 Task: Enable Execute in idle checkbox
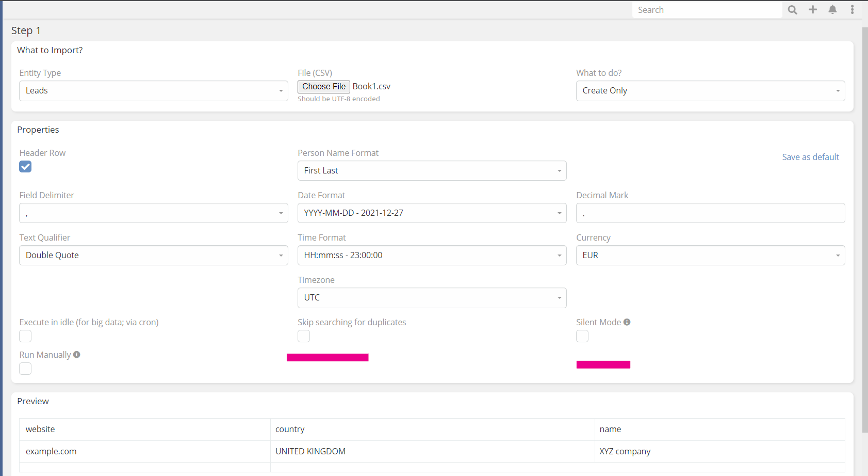25,336
